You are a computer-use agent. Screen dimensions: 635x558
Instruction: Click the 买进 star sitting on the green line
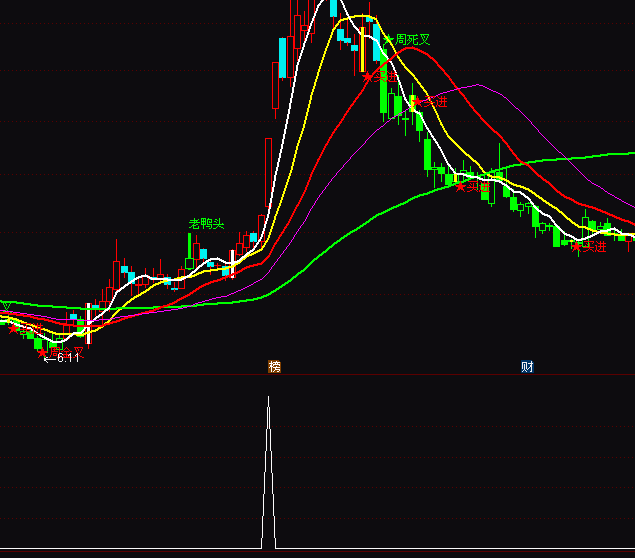tap(460, 186)
